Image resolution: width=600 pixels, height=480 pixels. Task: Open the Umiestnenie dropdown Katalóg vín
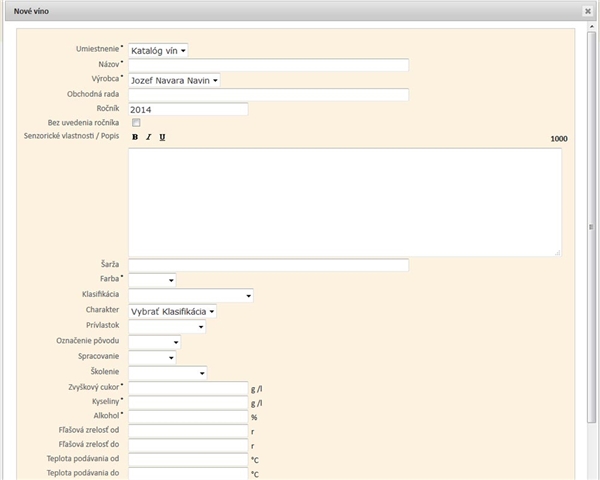158,51
